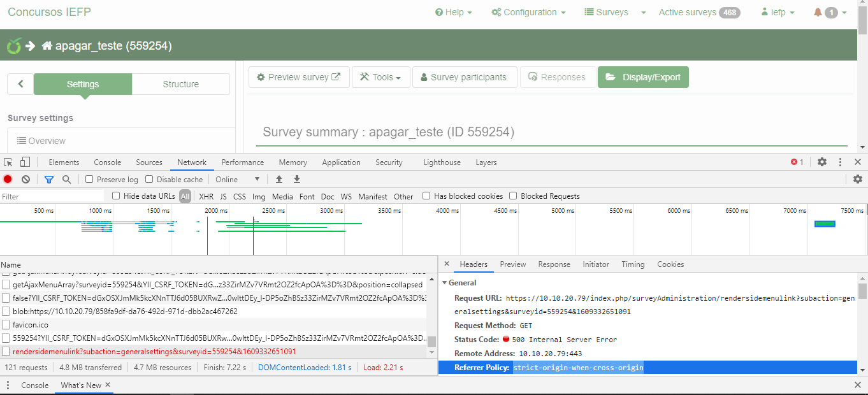Viewport: 868px width, 395px height.
Task: Toggle the device toolbar icon
Action: click(x=25, y=162)
